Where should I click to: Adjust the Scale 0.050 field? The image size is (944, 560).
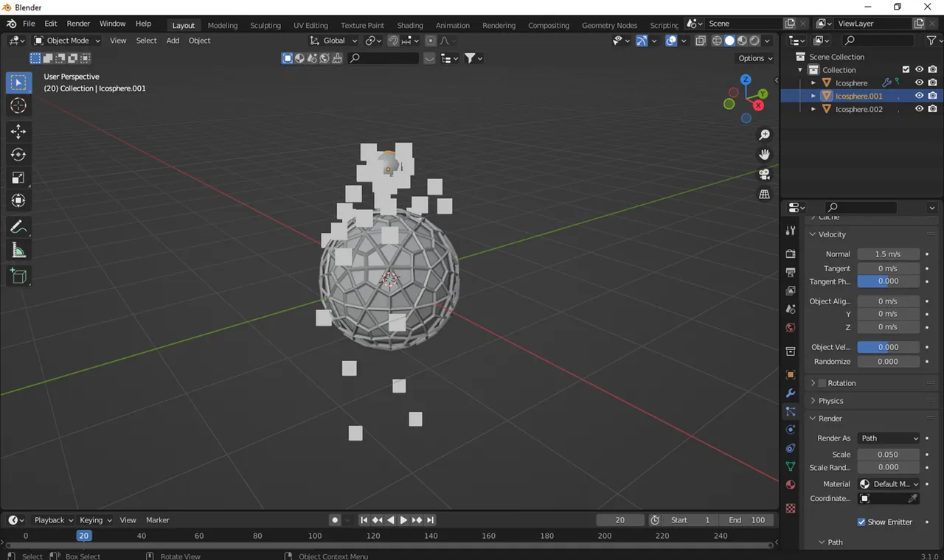tap(888, 455)
